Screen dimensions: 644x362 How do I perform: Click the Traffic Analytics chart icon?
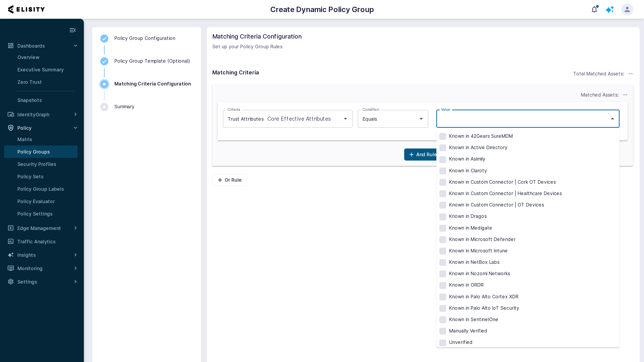11,242
